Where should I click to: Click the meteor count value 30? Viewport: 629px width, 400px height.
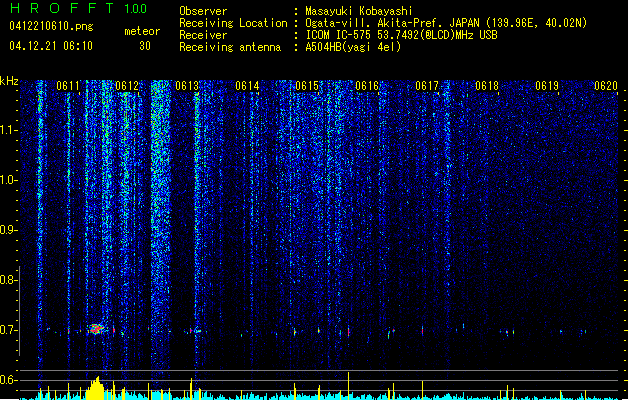(145, 46)
